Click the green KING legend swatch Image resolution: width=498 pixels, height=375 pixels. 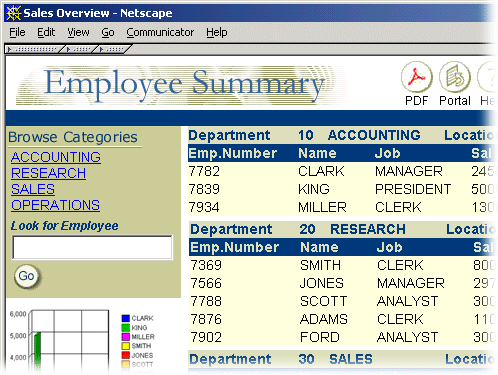pyautogui.click(x=126, y=327)
